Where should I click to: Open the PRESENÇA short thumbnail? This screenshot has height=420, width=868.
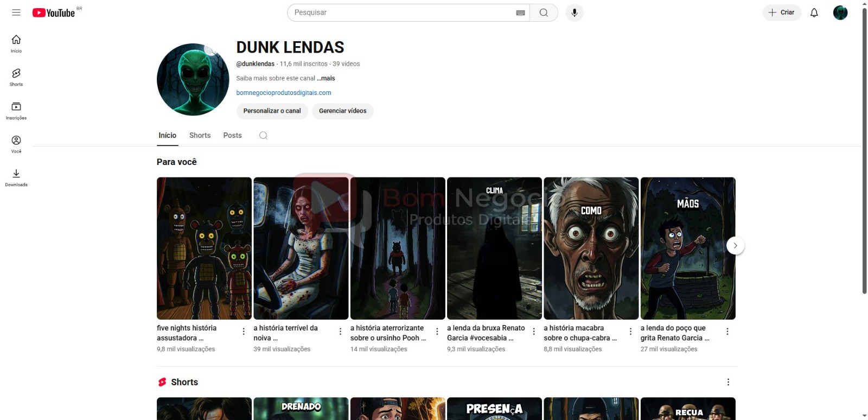[494, 409]
